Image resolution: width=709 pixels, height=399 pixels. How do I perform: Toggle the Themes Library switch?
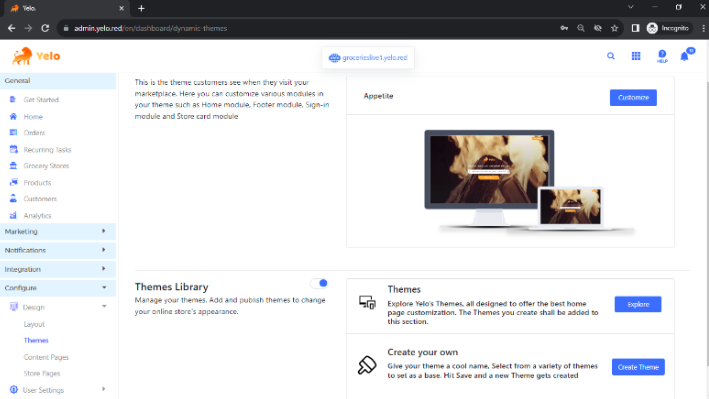pyautogui.click(x=319, y=283)
